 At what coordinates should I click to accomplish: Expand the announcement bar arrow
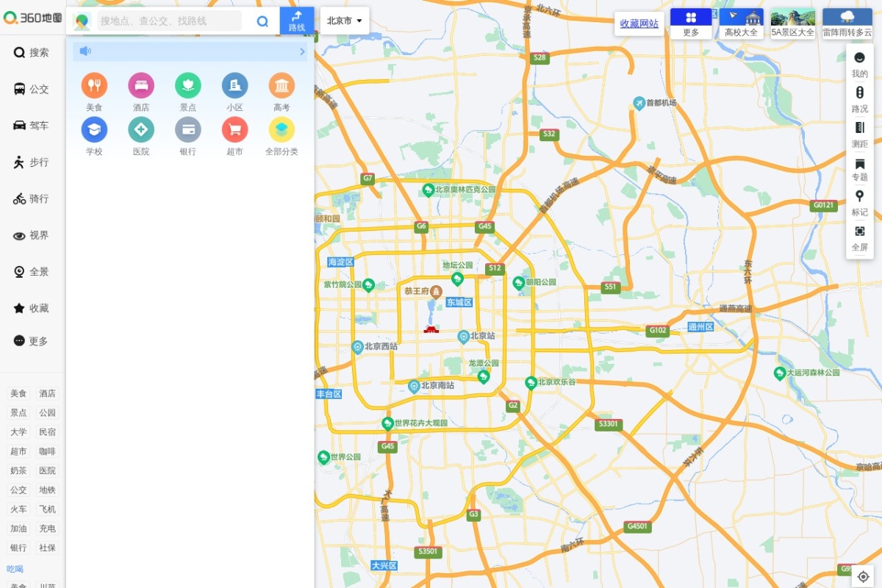click(x=302, y=51)
